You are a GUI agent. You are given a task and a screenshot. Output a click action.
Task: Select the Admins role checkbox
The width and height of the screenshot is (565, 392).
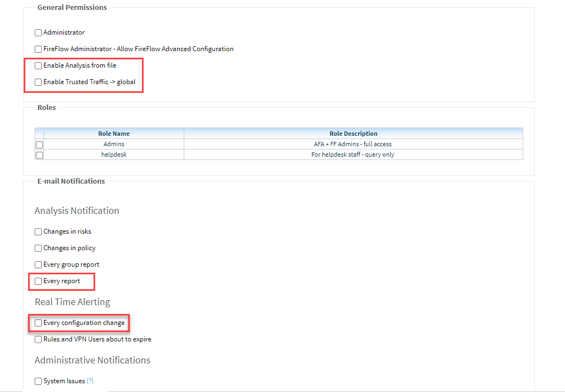click(x=39, y=145)
